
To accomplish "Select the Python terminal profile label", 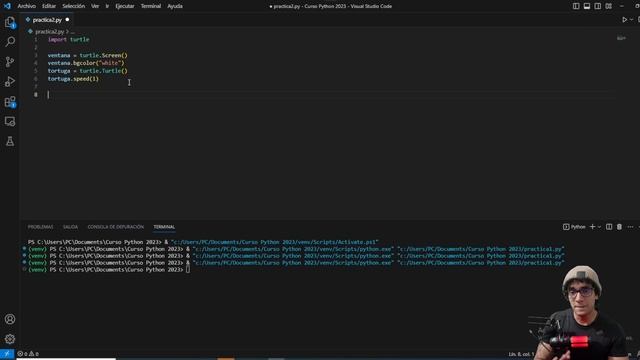I will pyautogui.click(x=574, y=227).
